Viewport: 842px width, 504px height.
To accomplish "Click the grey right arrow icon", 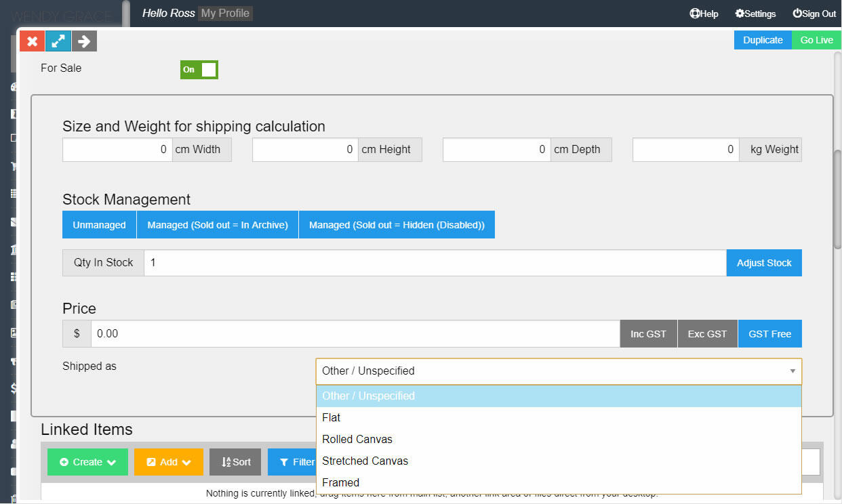I will coord(84,41).
